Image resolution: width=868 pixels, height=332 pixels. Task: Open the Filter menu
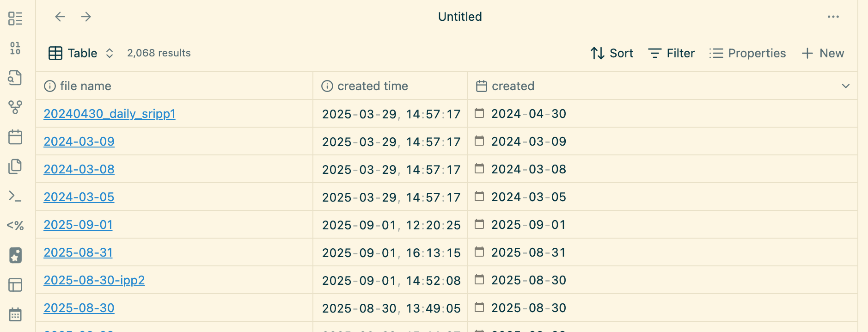pos(671,53)
